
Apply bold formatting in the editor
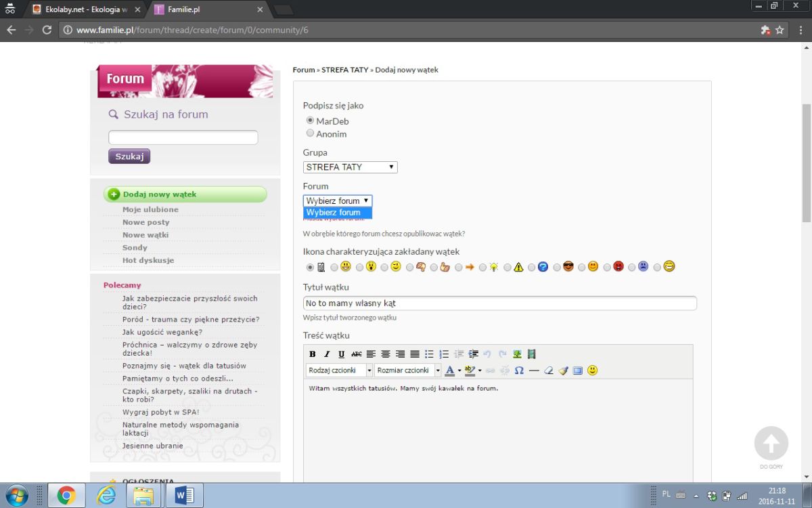point(313,354)
